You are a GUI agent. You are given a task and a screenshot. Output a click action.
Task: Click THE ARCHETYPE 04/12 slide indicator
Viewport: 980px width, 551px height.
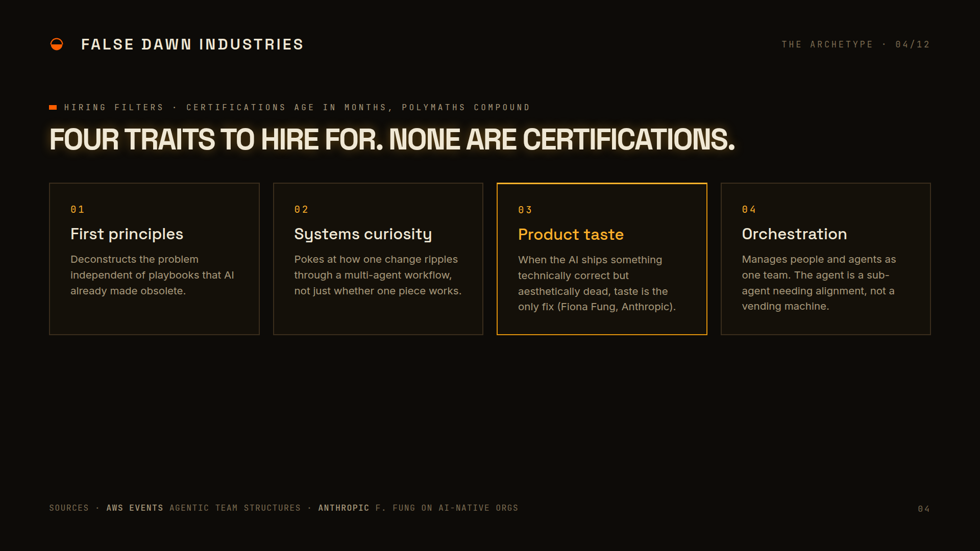(x=855, y=44)
